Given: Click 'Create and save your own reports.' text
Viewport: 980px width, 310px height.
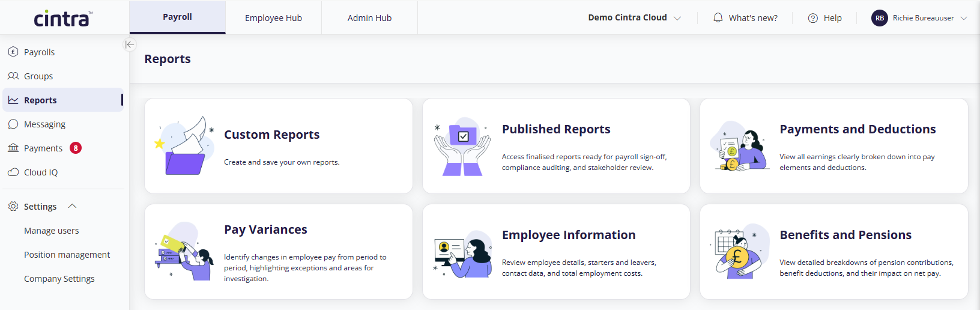Looking at the screenshot, I should click(282, 162).
